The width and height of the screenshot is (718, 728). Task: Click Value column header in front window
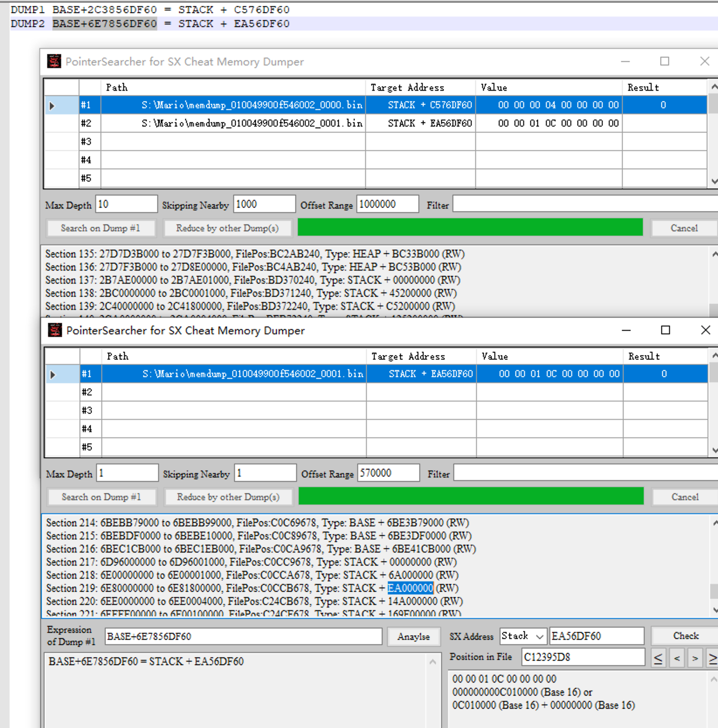coord(550,356)
